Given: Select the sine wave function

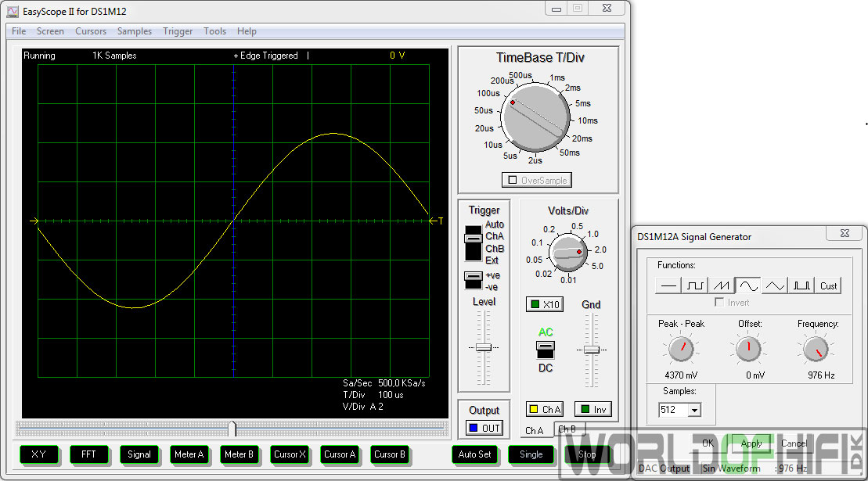Looking at the screenshot, I should (x=748, y=285).
